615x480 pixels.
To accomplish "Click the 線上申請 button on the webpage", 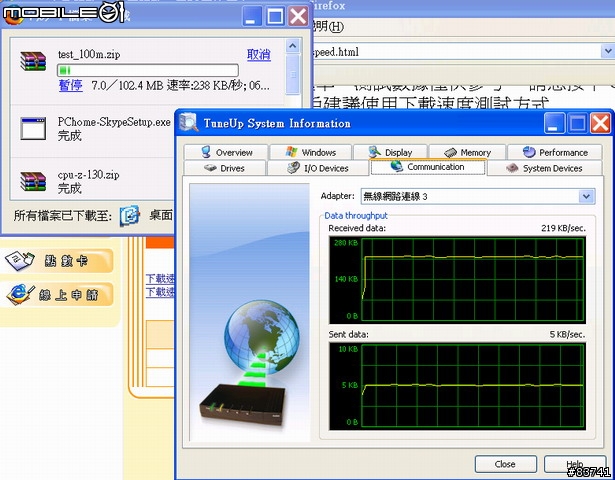I will tap(57, 294).
